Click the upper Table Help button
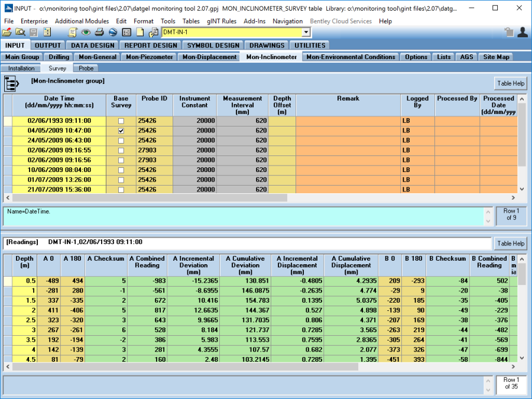 coord(510,83)
